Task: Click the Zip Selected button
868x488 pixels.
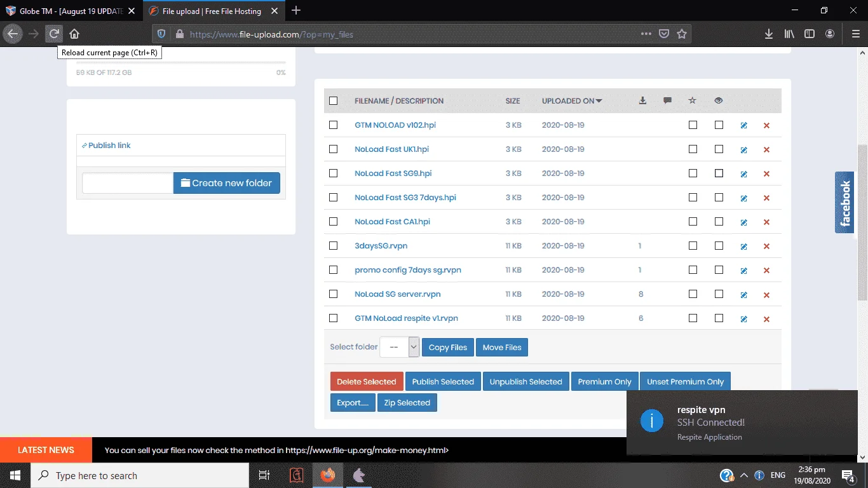Action: click(407, 403)
